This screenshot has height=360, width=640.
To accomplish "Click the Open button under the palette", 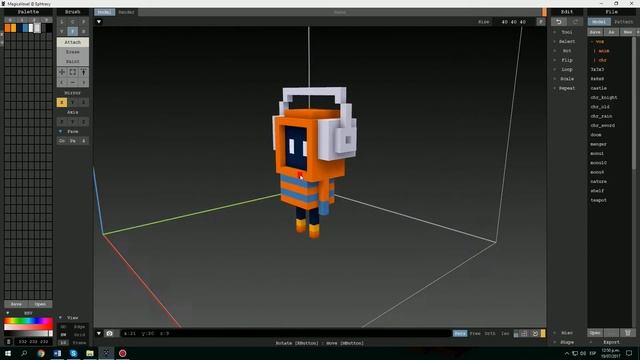I will pos(40,304).
